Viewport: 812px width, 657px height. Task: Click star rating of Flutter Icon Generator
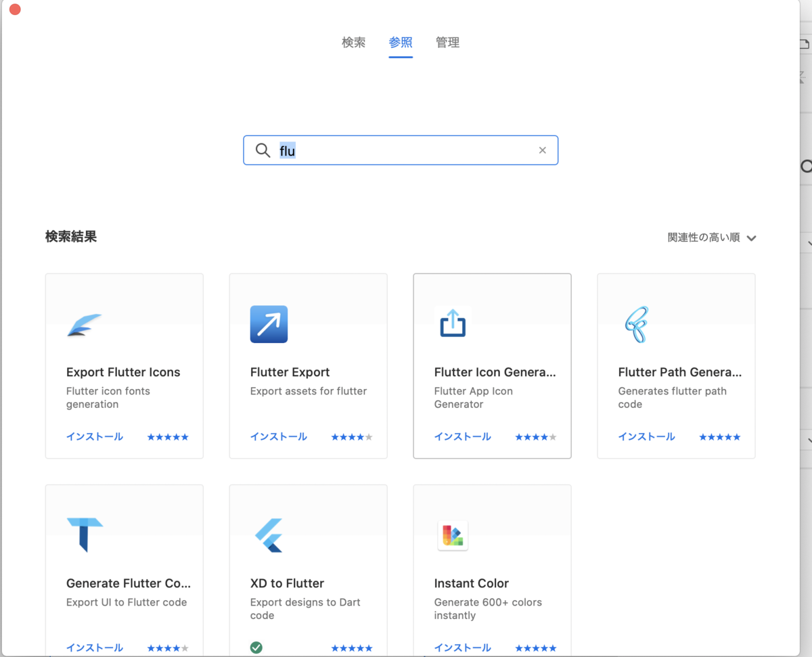(536, 437)
